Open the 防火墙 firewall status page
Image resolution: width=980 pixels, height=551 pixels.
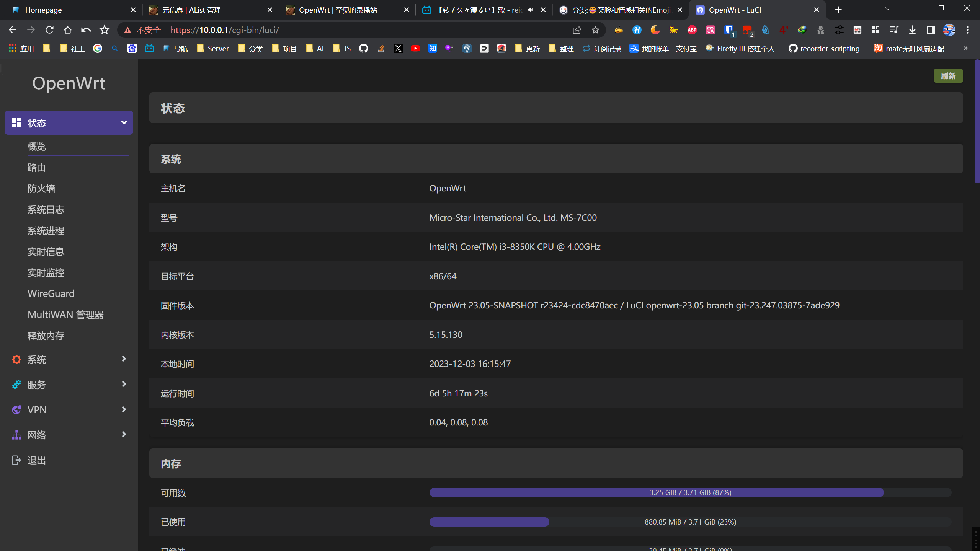coord(41,188)
